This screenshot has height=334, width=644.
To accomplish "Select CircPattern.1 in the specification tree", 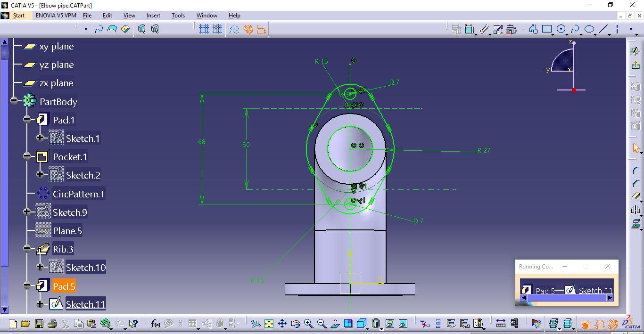I will click(78, 194).
